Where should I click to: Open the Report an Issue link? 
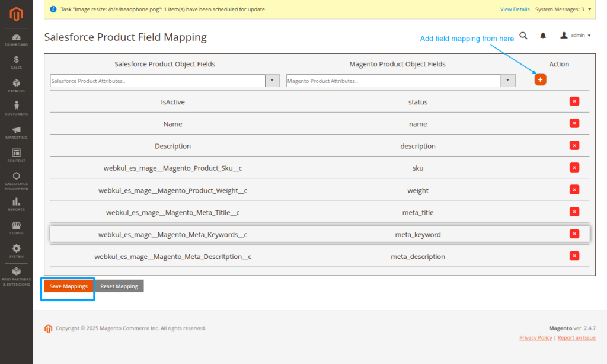tap(576, 338)
